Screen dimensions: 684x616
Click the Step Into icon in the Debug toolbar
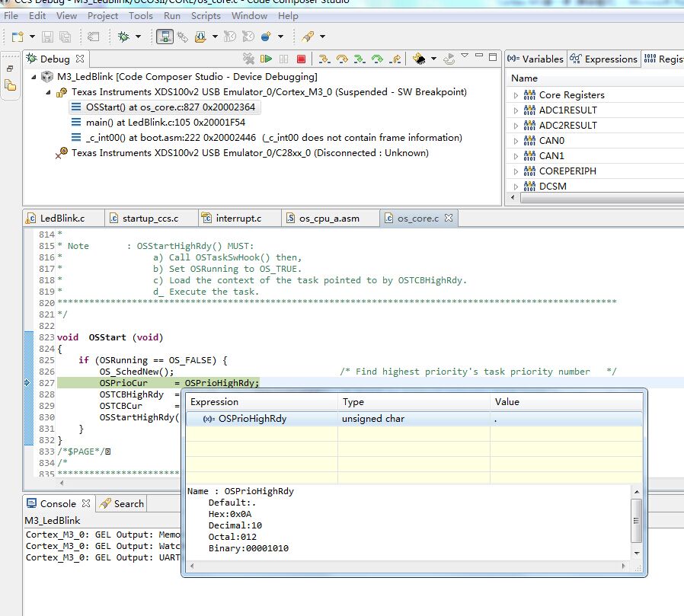[324, 59]
